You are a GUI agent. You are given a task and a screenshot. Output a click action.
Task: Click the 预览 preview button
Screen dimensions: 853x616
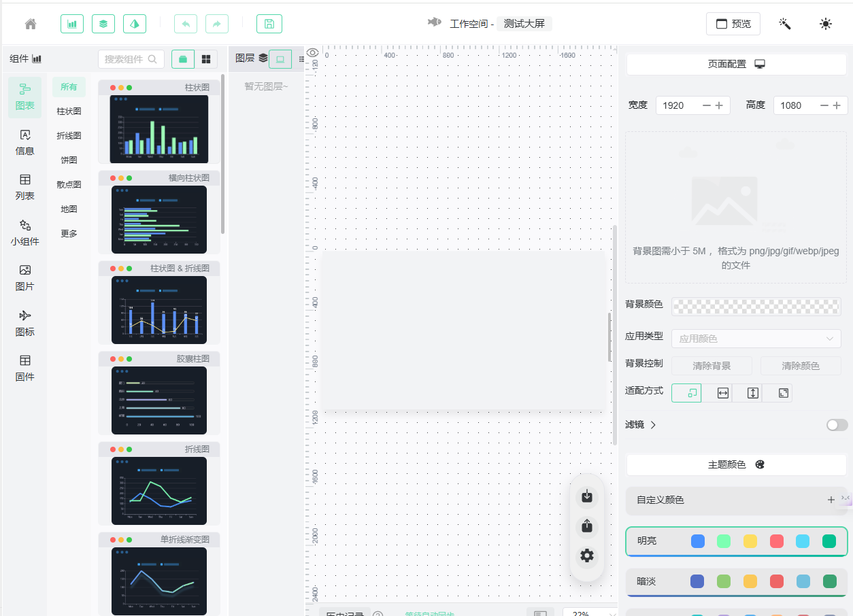(733, 24)
